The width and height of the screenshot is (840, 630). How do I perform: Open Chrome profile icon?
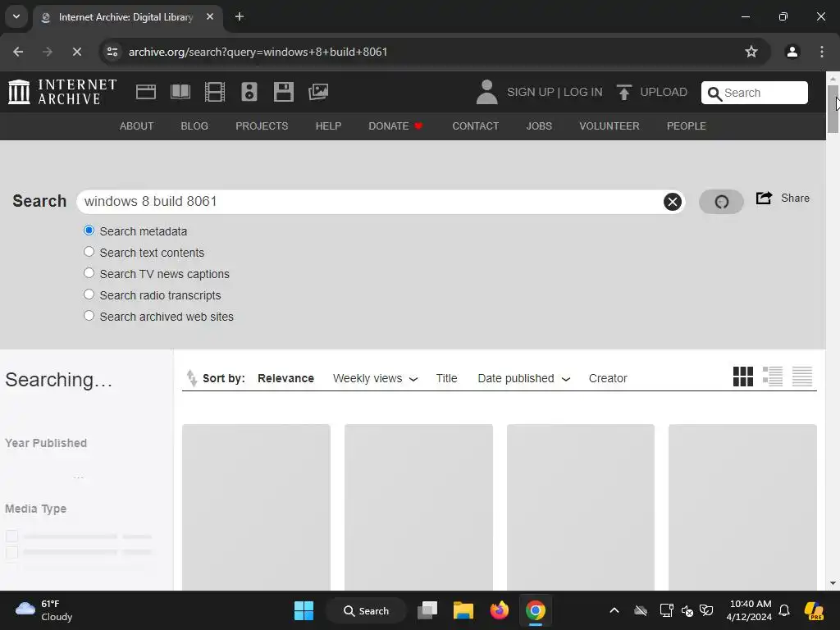(x=792, y=52)
